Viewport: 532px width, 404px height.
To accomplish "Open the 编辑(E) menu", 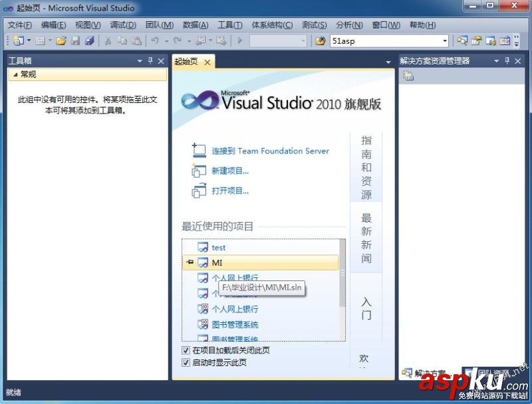I will (53, 25).
